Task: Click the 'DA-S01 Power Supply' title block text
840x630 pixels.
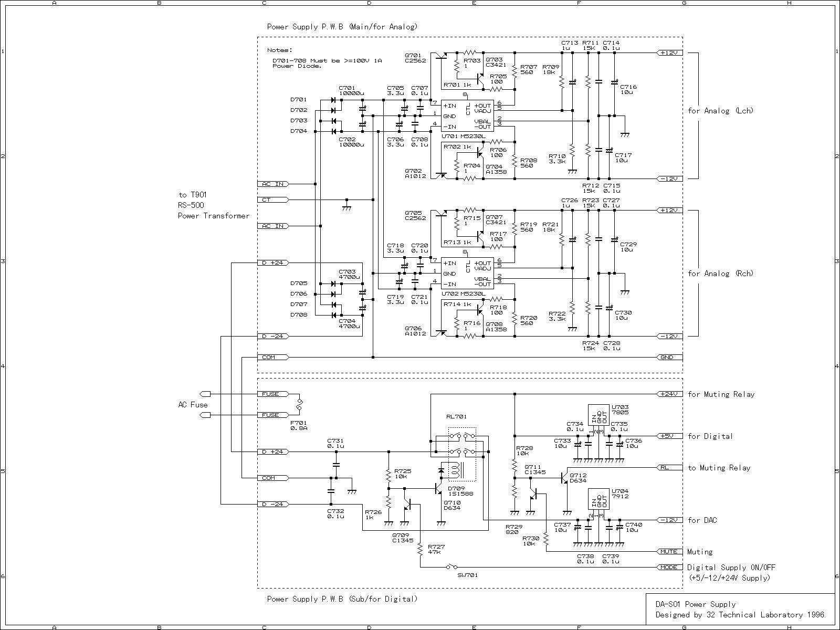Action: point(696,604)
